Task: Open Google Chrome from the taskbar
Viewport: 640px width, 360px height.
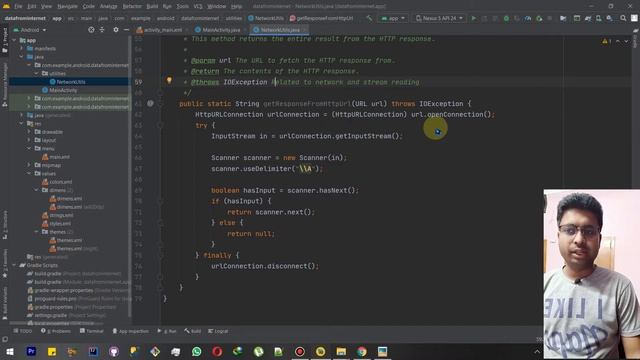Action: [362, 351]
